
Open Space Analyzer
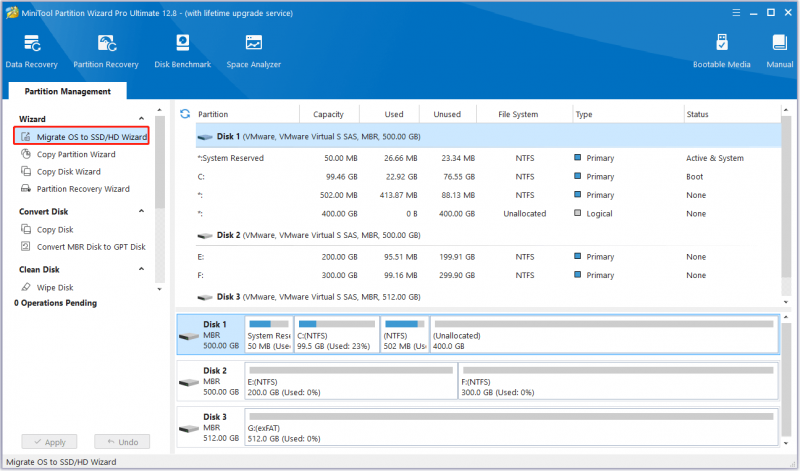point(254,51)
